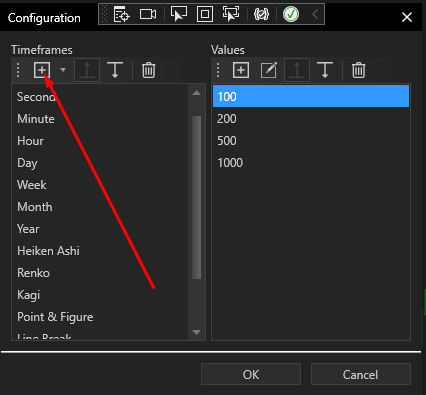Close the Configuration window

[x=407, y=17]
